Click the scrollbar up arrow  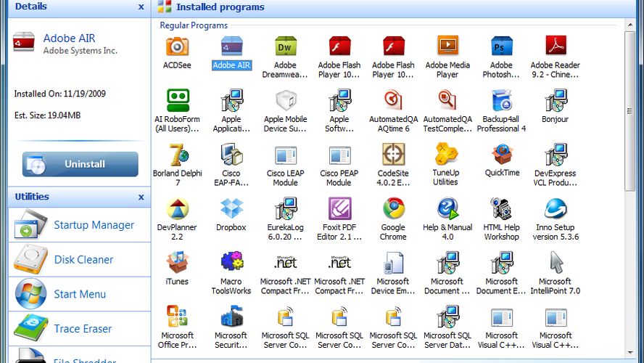(630, 25)
